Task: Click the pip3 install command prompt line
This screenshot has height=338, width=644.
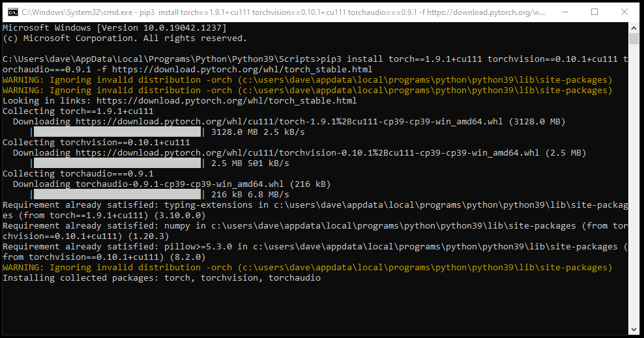Action: pos(315,59)
